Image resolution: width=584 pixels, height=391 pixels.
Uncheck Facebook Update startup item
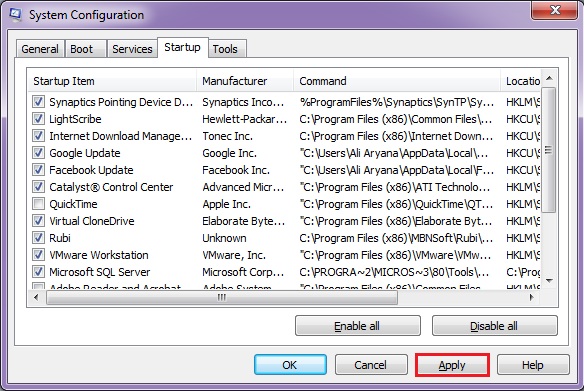[x=38, y=170]
